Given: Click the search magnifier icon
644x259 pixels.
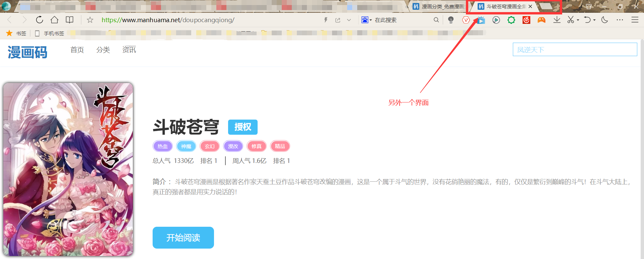Looking at the screenshot, I should (436, 20).
